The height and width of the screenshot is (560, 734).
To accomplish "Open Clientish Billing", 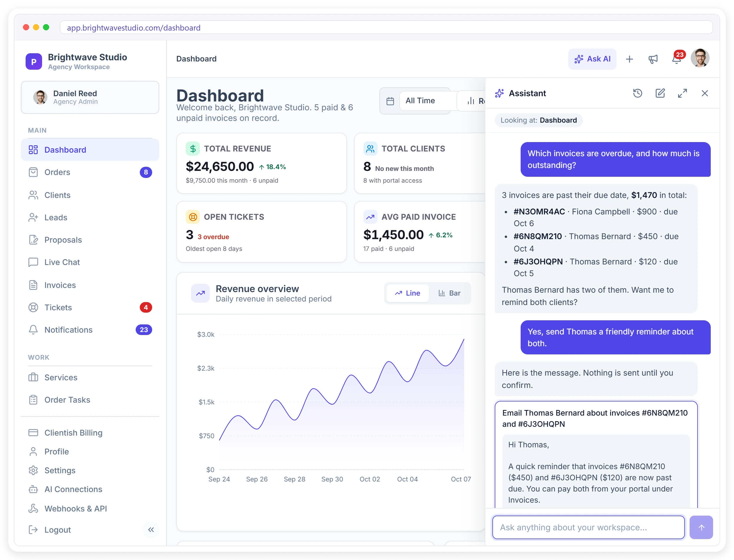I will pos(90,433).
